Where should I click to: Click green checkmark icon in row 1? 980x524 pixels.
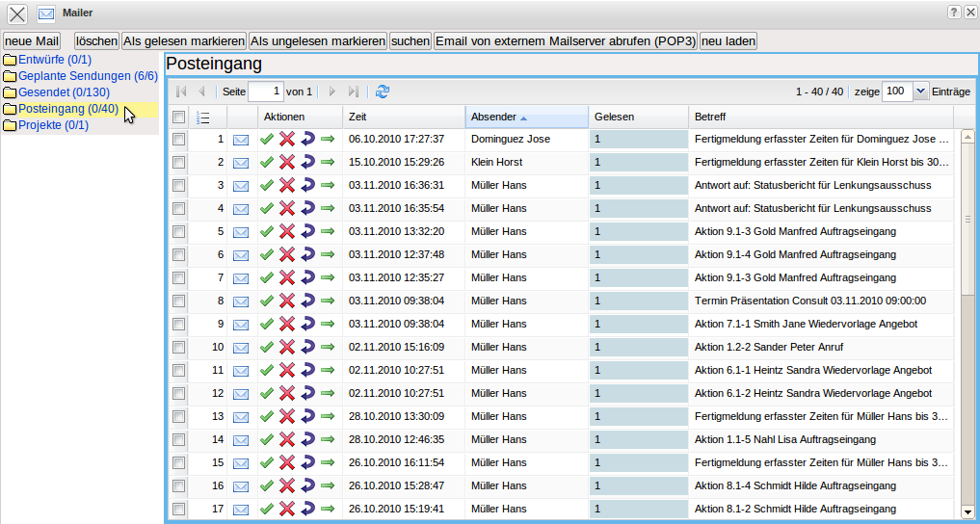[x=267, y=139]
